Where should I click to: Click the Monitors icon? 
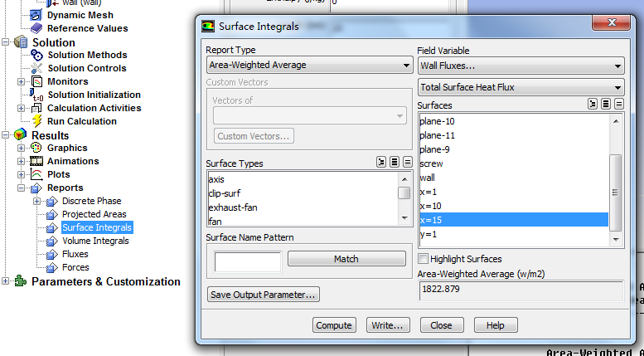pyautogui.click(x=36, y=81)
